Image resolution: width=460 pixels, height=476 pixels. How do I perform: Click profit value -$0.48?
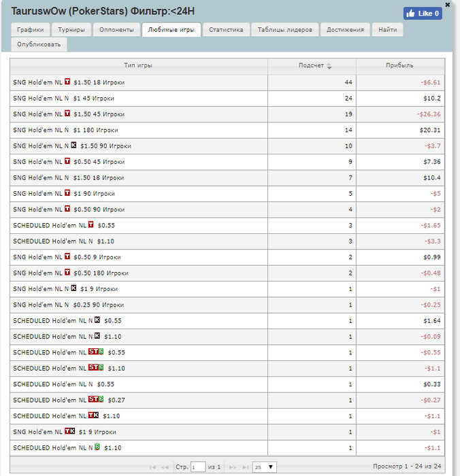[431, 273]
